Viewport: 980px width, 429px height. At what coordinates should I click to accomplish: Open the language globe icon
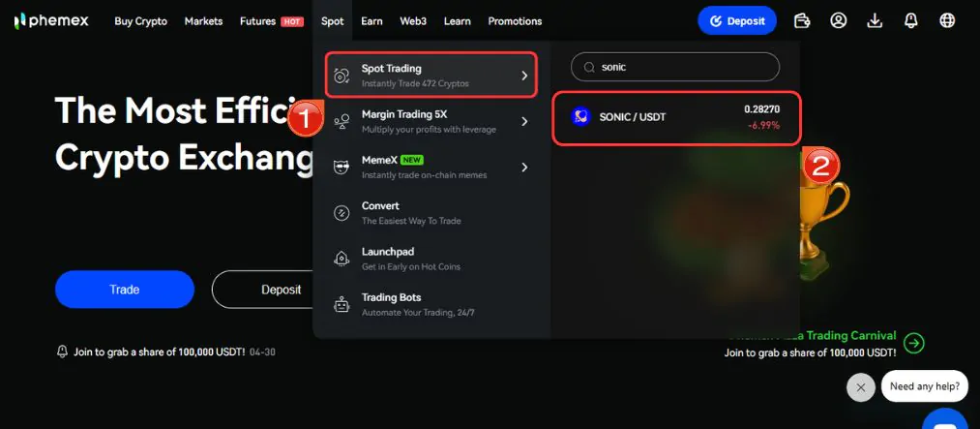[x=947, y=20]
